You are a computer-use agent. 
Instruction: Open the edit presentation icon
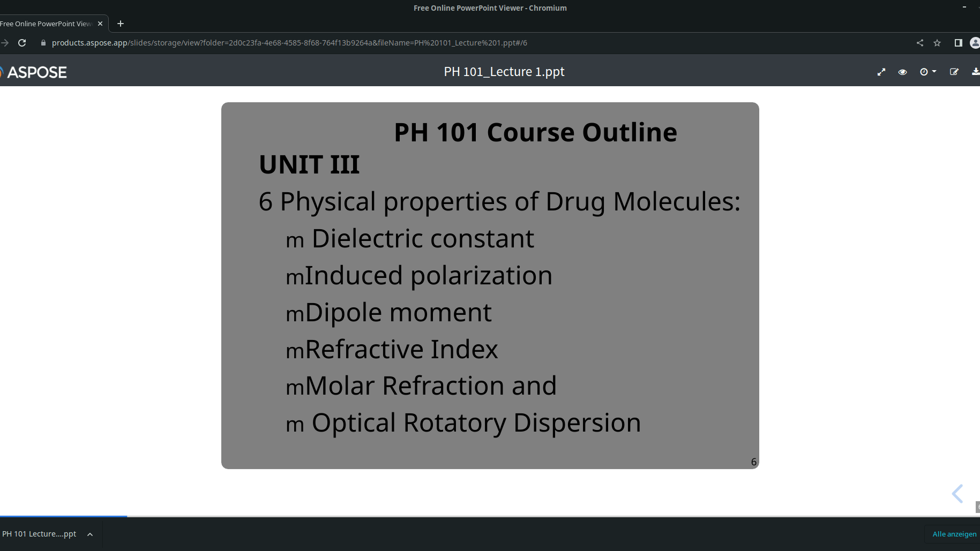click(x=954, y=72)
